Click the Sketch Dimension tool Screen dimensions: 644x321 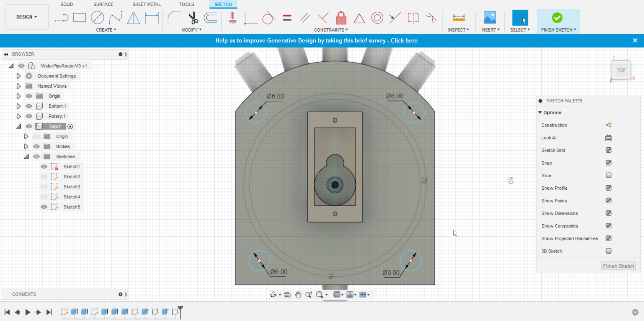[152, 17]
